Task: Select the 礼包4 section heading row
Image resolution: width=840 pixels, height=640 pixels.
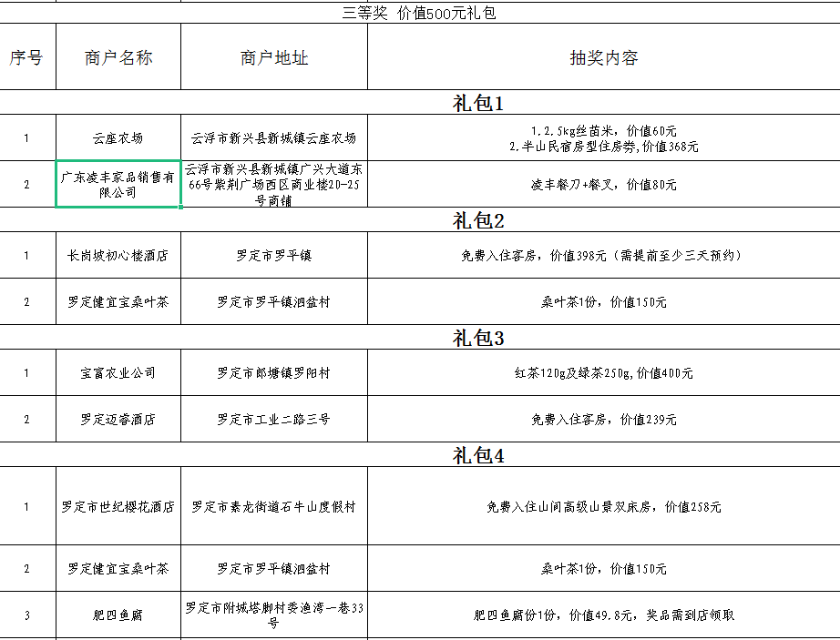Action: [x=477, y=456]
